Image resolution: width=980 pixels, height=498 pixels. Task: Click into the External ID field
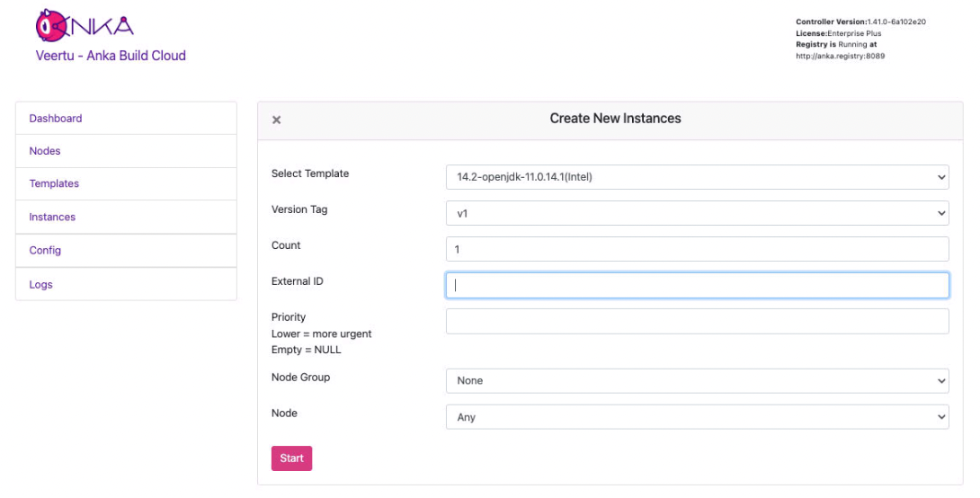pos(697,285)
